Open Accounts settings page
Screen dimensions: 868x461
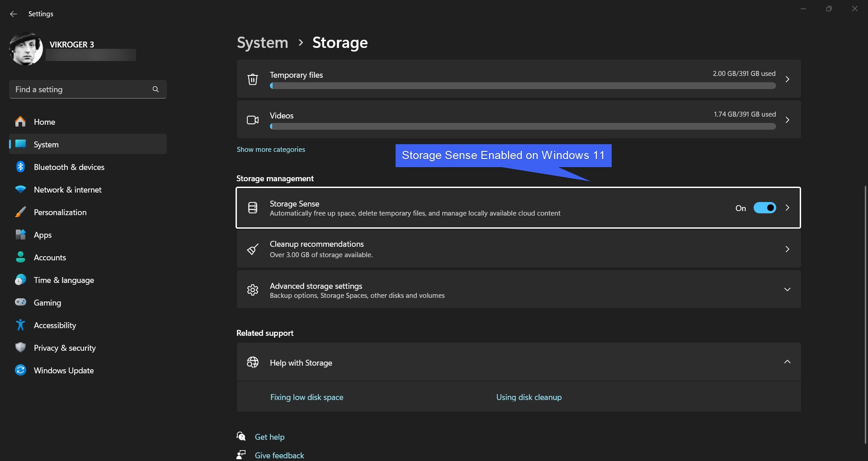[88, 257]
